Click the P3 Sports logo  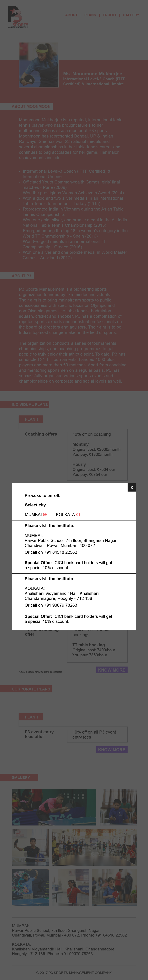18,17
